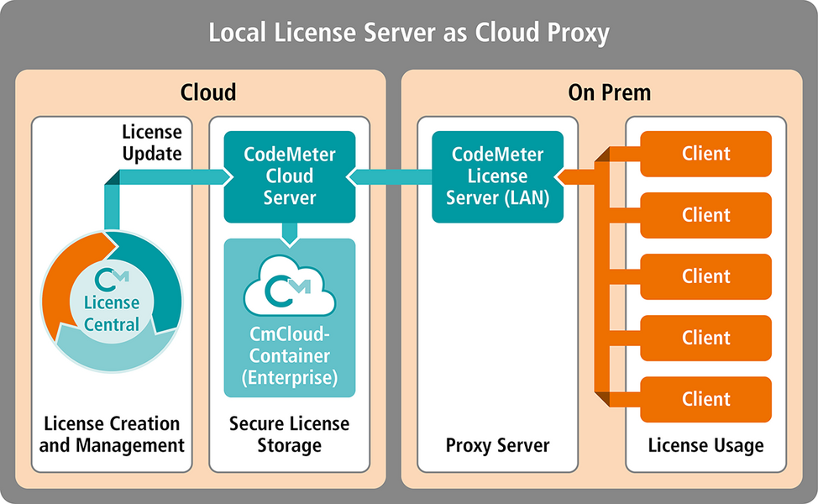Click the bottommost orange Client box
The image size is (818, 504).
pos(705,399)
